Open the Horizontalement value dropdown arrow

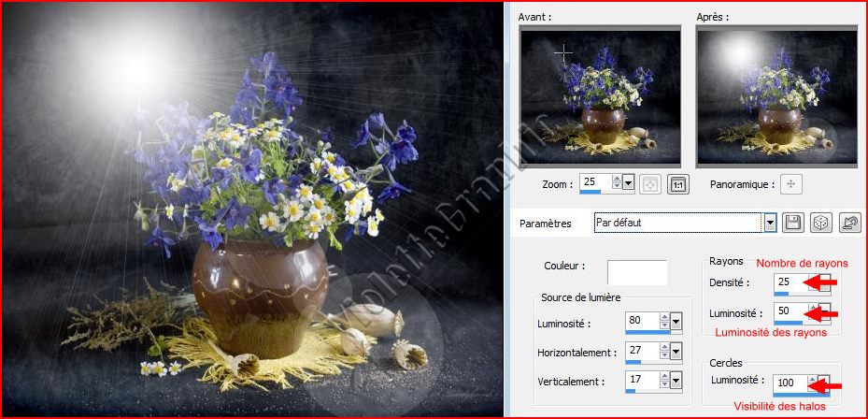coord(676,353)
